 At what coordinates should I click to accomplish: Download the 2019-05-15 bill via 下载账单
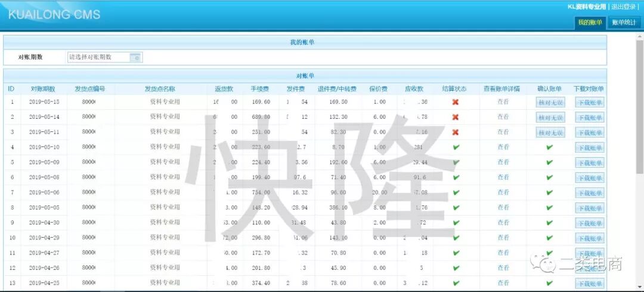(589, 102)
